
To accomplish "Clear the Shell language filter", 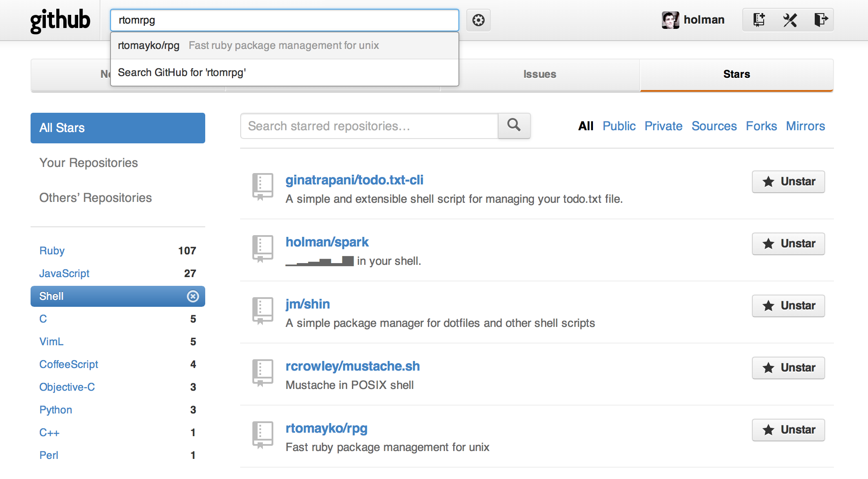I will tap(193, 296).
